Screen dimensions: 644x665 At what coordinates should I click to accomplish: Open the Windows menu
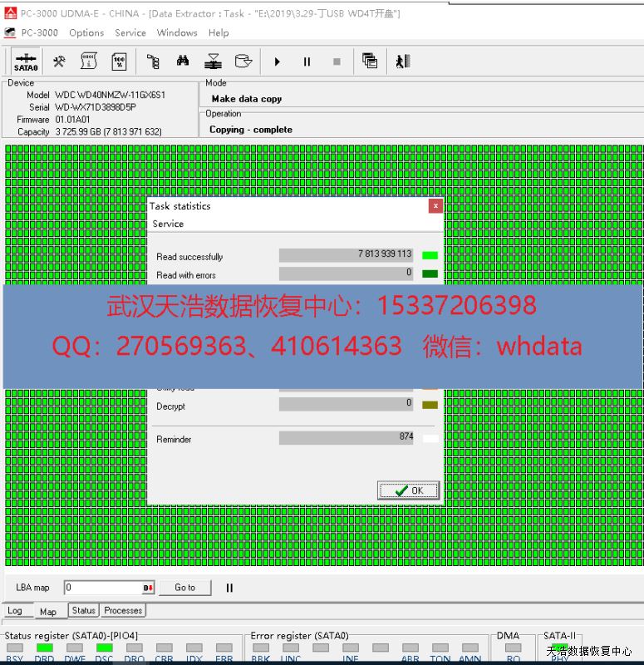[177, 32]
